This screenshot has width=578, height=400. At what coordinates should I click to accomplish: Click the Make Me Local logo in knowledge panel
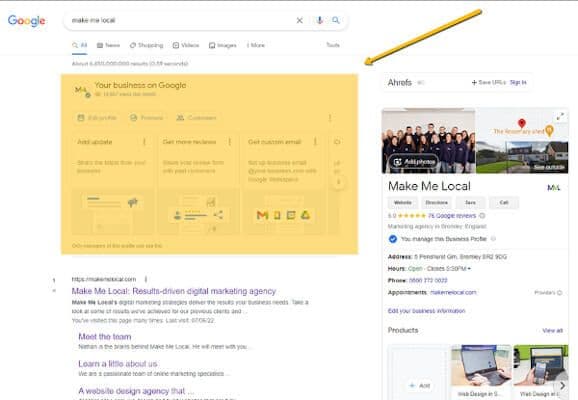tap(553, 188)
